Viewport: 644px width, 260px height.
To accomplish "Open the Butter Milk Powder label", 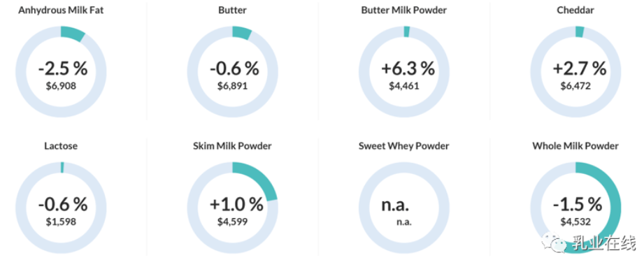I will pos(404,10).
